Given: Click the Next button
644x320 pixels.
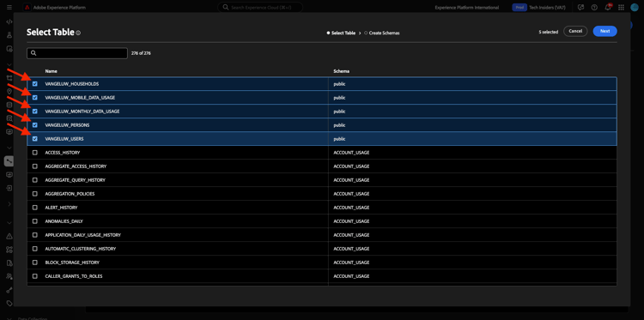Looking at the screenshot, I should click(x=605, y=31).
